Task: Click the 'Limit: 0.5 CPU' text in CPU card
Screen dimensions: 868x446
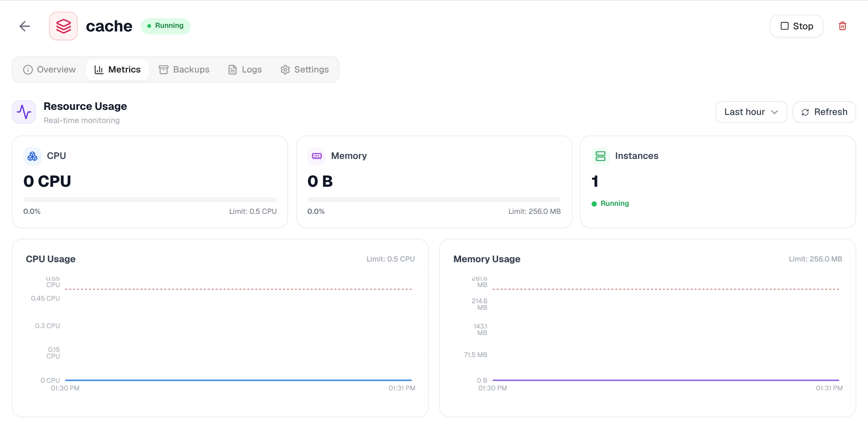Action: click(x=253, y=211)
